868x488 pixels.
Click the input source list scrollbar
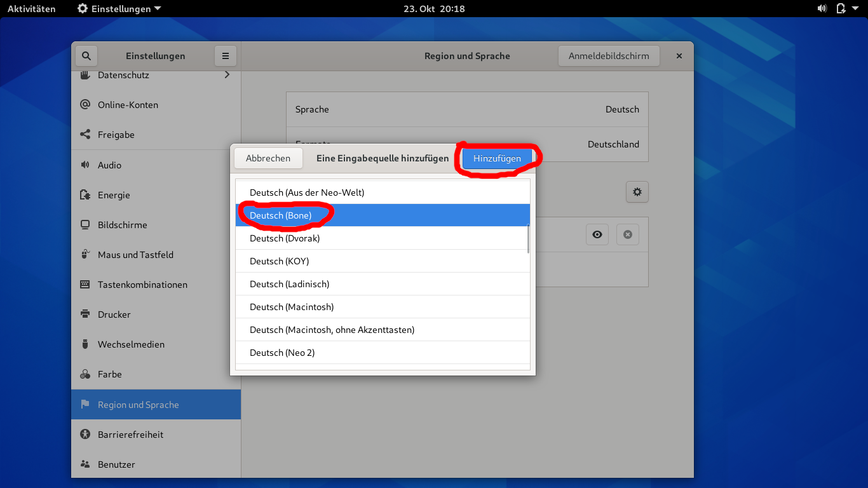528,238
